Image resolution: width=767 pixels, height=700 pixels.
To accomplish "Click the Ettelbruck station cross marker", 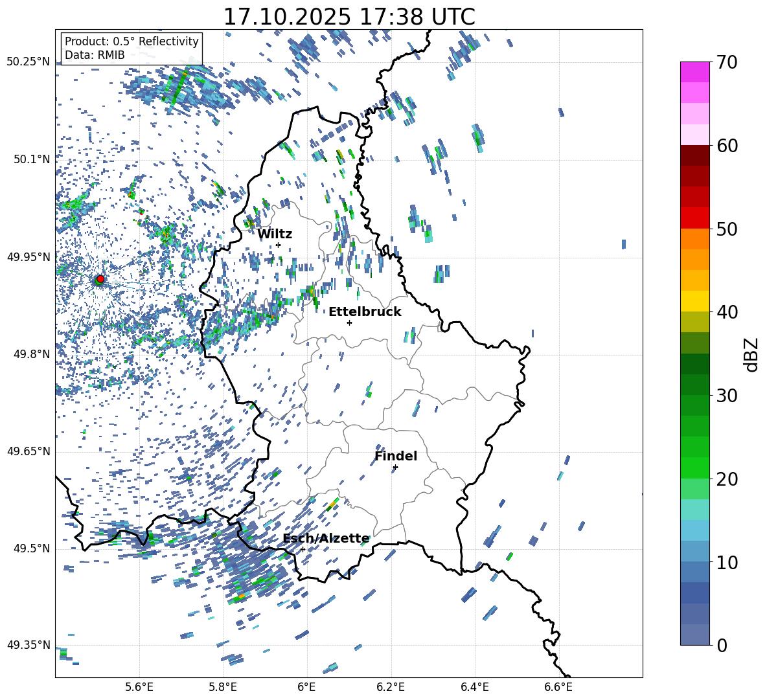I will tap(349, 322).
